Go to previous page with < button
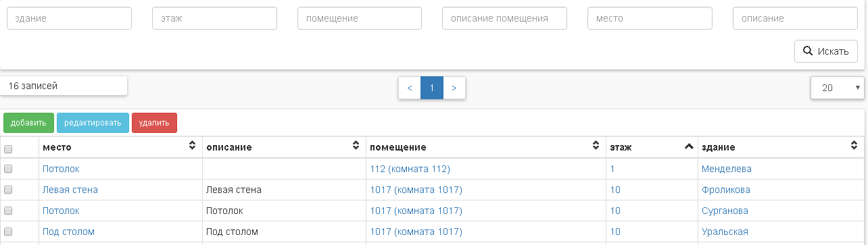Viewport: 868px width, 245px height. tap(410, 88)
